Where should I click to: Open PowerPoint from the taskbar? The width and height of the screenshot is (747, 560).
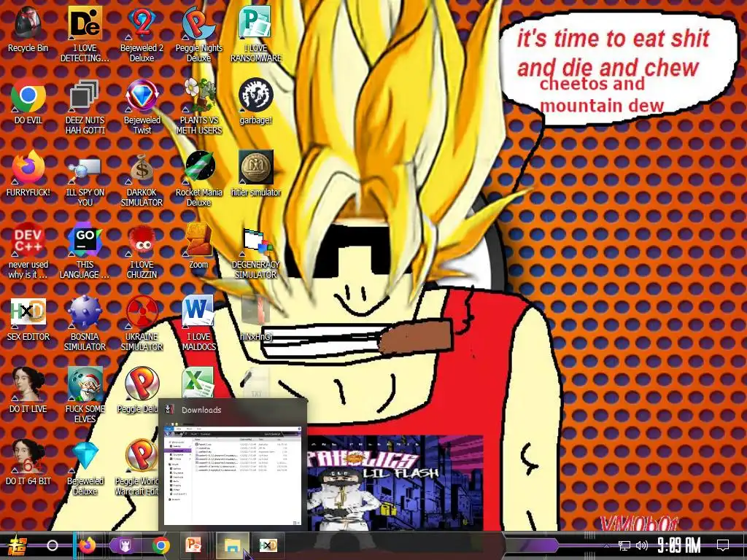pyautogui.click(x=193, y=545)
